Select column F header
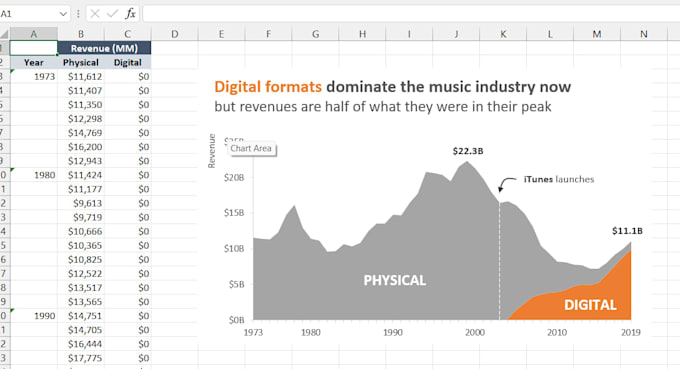The width and height of the screenshot is (680, 369). pos(268,34)
